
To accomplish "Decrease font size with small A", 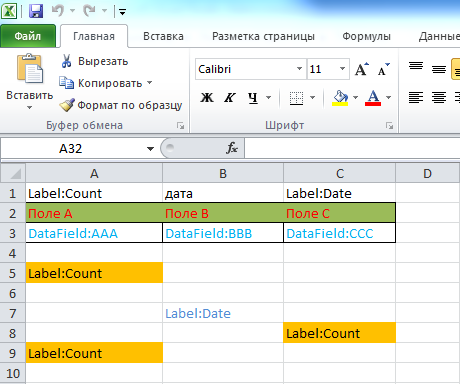I will click(x=383, y=69).
